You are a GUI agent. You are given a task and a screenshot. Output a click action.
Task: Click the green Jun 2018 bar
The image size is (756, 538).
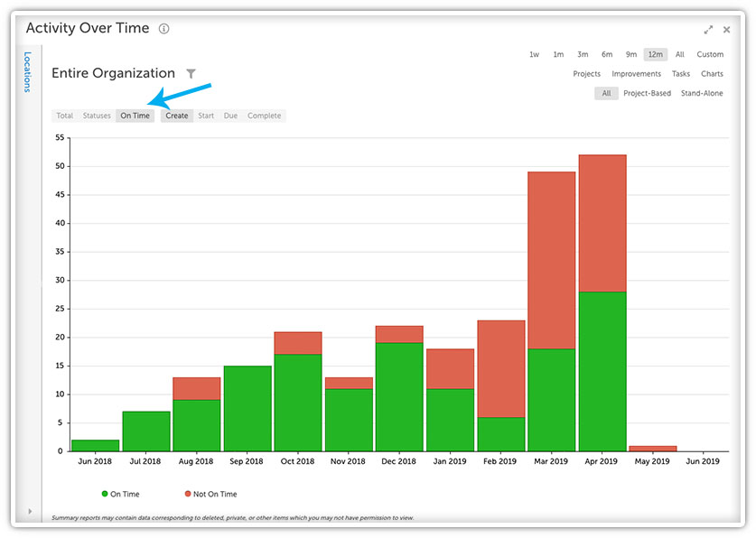[x=96, y=446]
